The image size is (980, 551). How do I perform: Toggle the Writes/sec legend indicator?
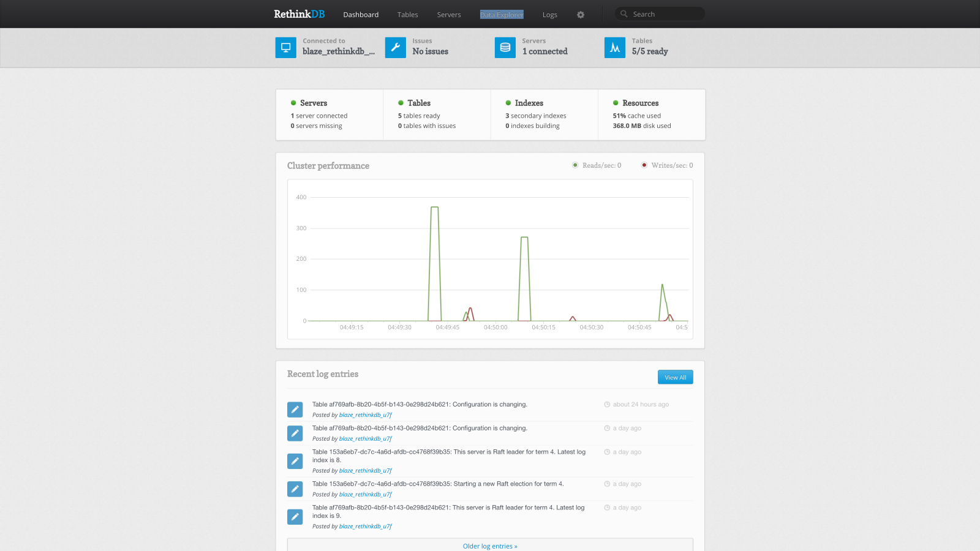(644, 165)
